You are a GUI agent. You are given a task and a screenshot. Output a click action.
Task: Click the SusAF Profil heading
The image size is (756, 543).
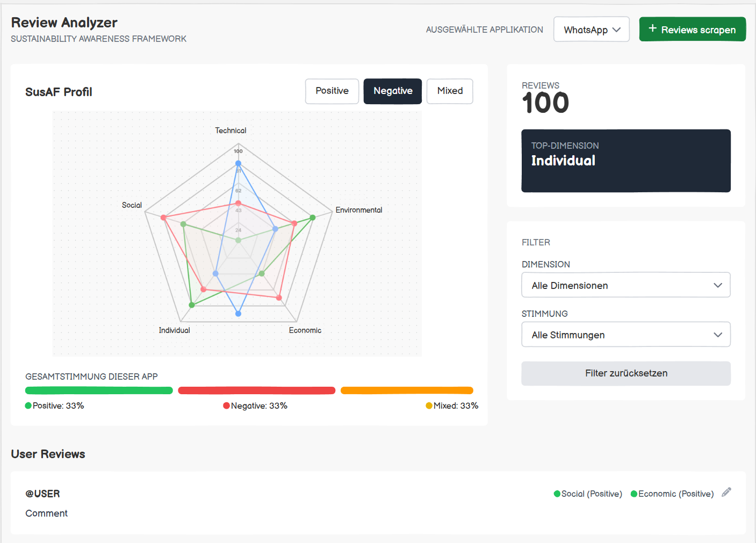pos(59,92)
